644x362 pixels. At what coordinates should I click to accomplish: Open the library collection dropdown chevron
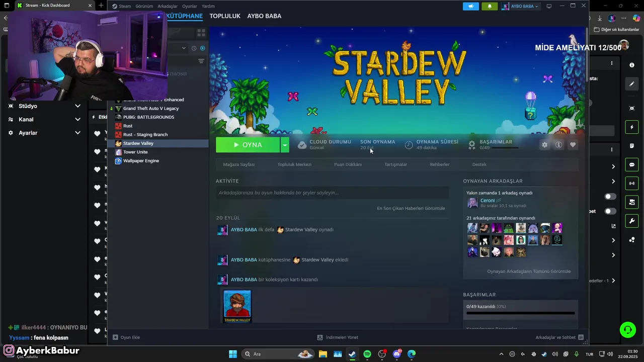[x=184, y=48]
